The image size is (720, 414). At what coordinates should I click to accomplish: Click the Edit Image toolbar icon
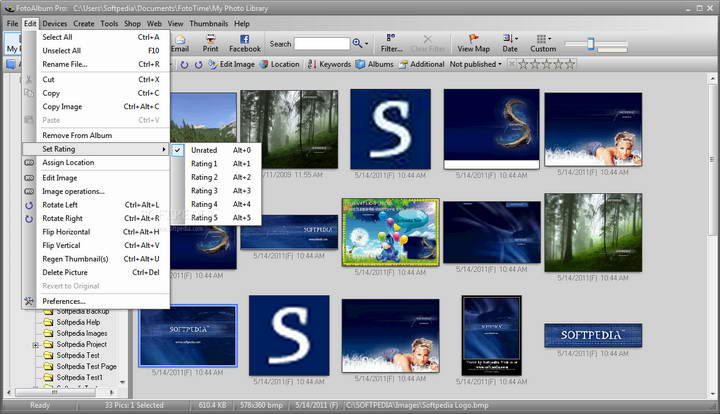(x=213, y=64)
